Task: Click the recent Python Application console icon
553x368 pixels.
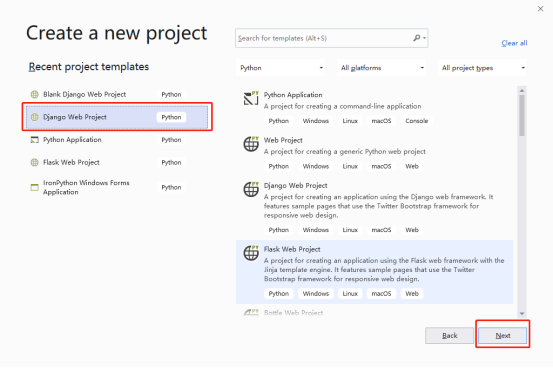Action: click(34, 140)
